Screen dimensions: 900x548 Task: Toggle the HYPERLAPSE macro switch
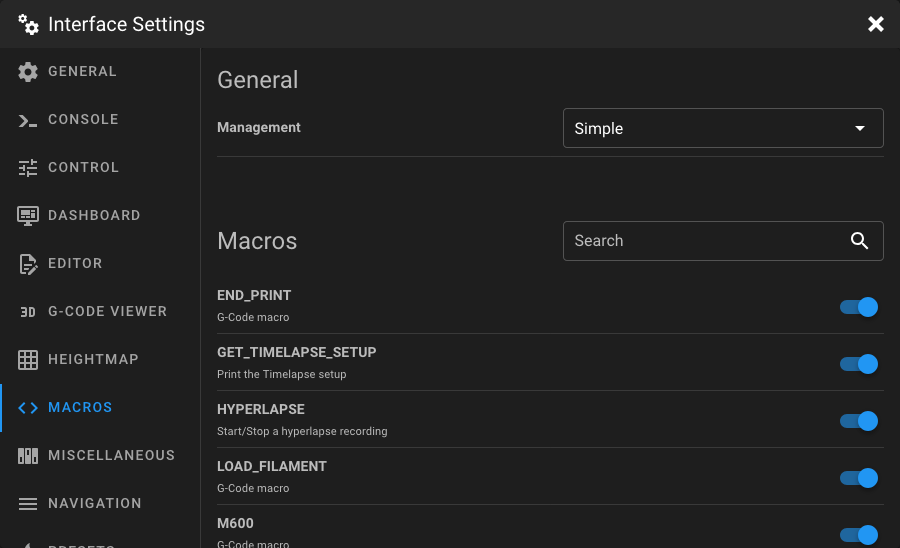859,421
